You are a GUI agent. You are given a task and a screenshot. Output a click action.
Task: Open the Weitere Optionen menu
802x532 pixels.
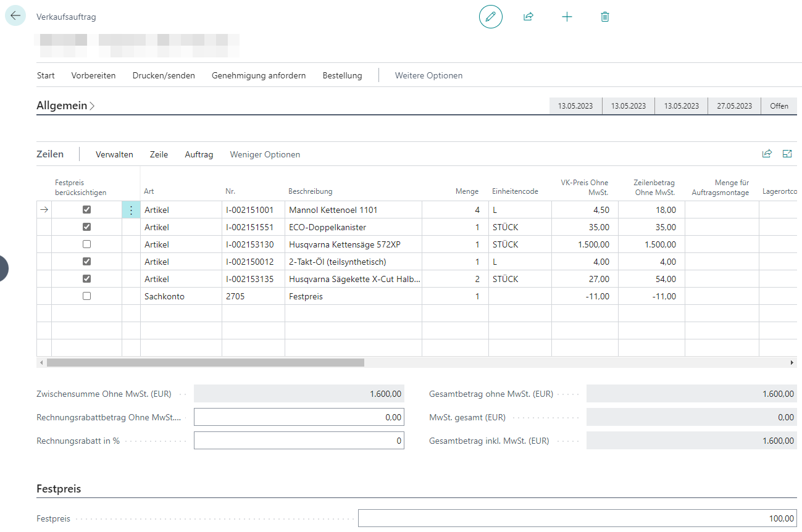[x=428, y=75]
